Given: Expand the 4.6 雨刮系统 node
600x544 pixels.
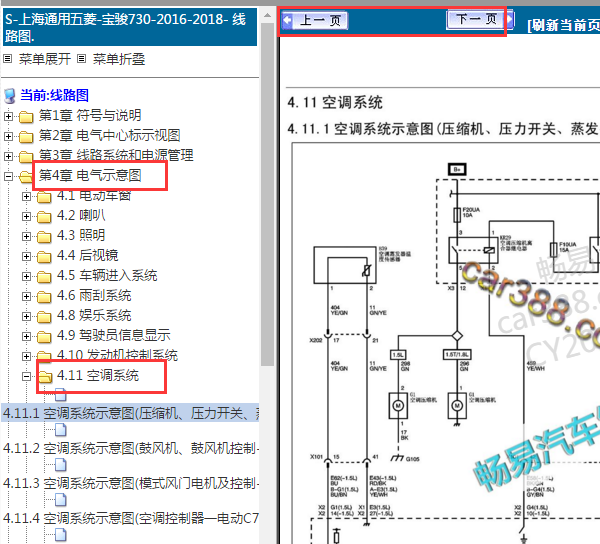Looking at the screenshot, I should 26,296.
